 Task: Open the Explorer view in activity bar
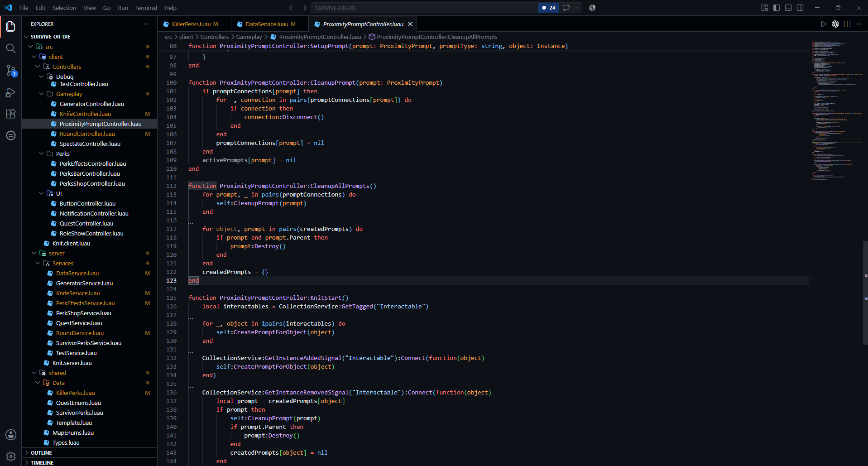(11, 27)
